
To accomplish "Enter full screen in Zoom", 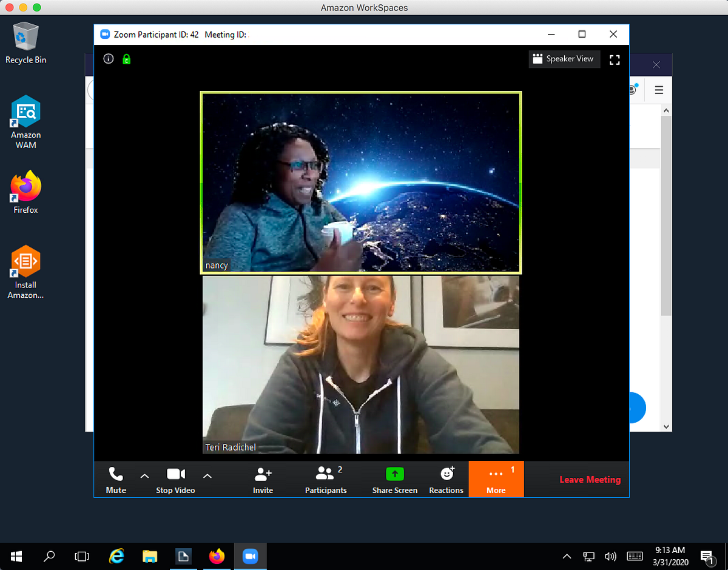I will (x=615, y=59).
